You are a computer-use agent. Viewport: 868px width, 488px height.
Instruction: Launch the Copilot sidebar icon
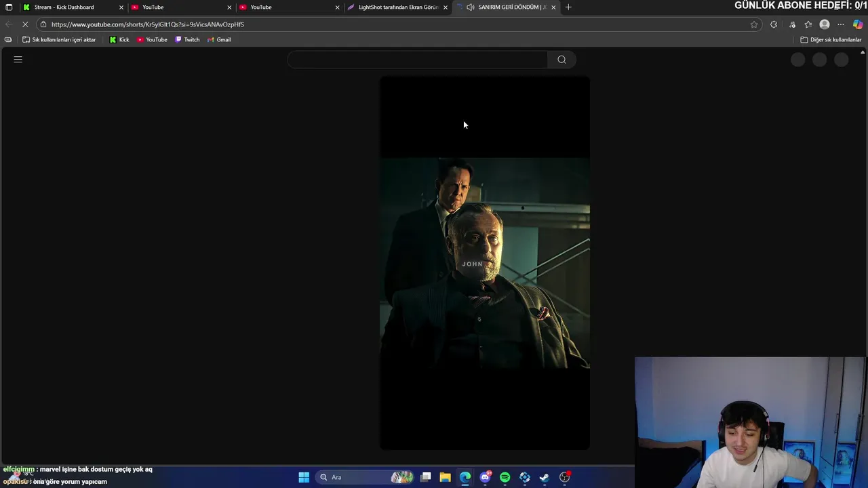(x=858, y=24)
